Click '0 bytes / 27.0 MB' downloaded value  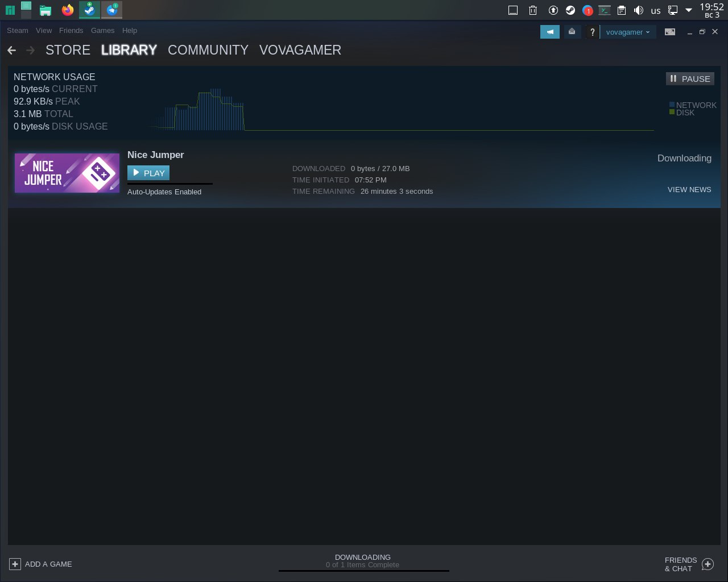[380, 168]
